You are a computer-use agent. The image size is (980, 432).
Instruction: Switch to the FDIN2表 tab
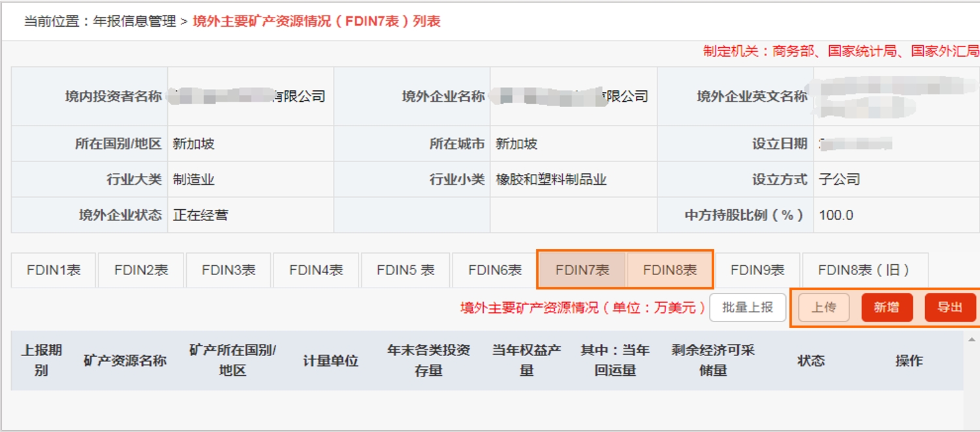pyautogui.click(x=140, y=269)
